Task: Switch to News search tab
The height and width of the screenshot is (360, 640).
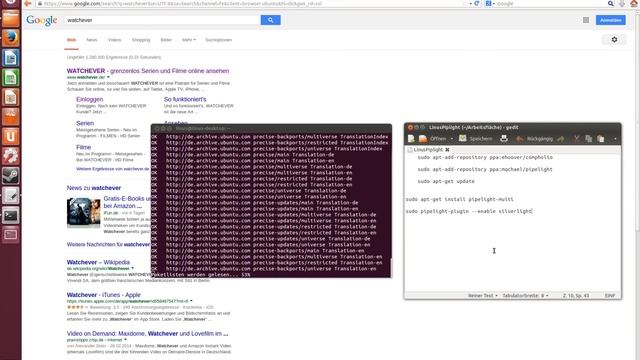Action: click(91, 40)
